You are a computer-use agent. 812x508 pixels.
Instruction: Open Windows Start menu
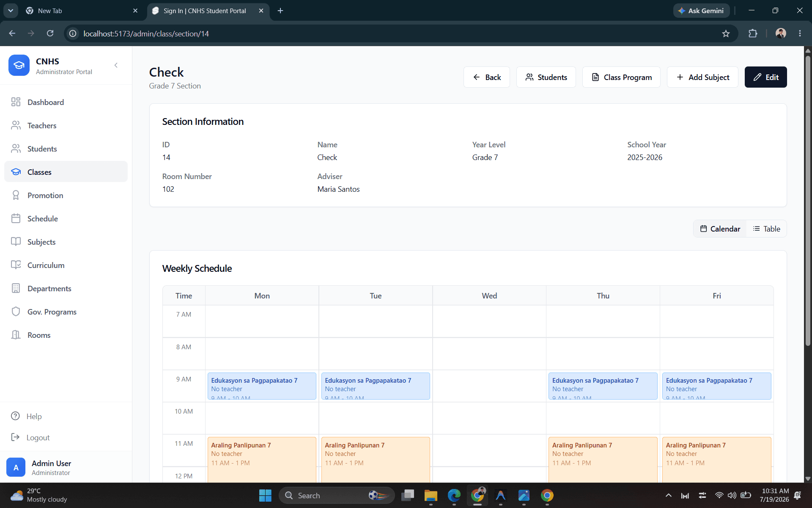pyautogui.click(x=265, y=495)
